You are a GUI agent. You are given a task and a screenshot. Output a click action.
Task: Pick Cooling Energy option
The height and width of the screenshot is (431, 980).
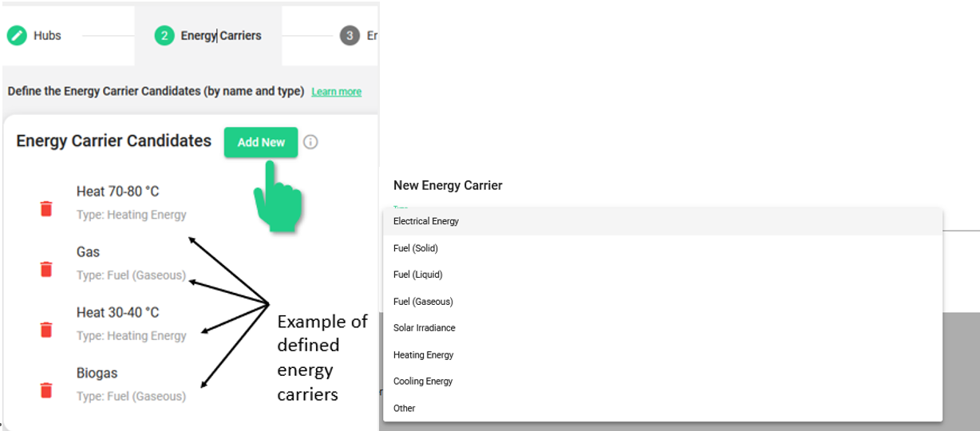click(x=423, y=382)
